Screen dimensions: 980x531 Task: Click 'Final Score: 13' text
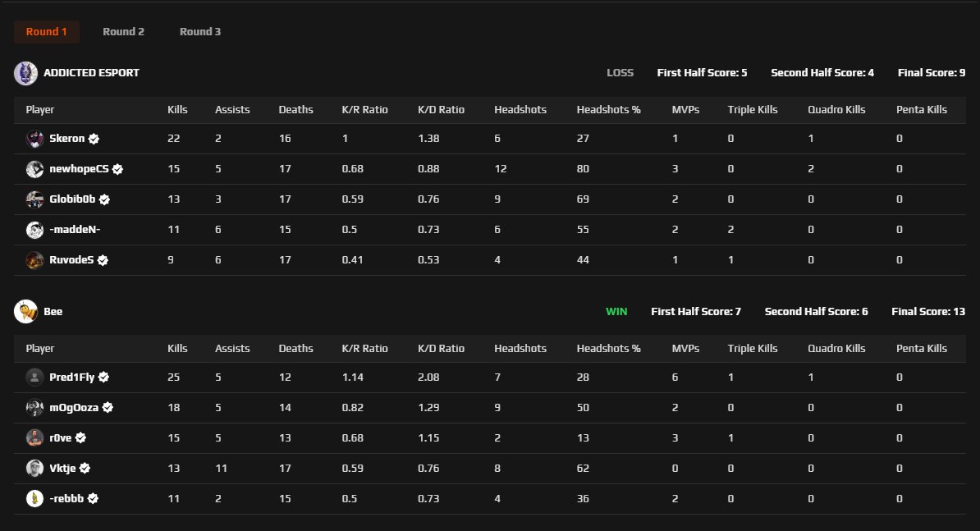point(928,312)
